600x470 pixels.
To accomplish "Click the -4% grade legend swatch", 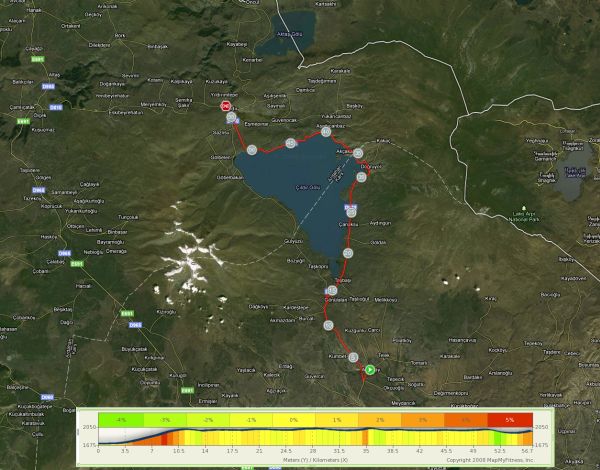I will (121, 420).
